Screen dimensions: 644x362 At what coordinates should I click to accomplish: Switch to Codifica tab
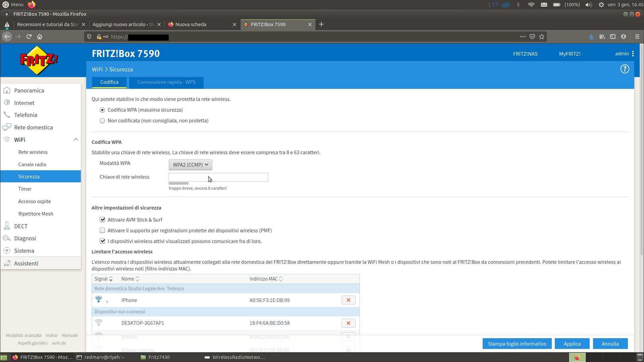[x=109, y=82]
